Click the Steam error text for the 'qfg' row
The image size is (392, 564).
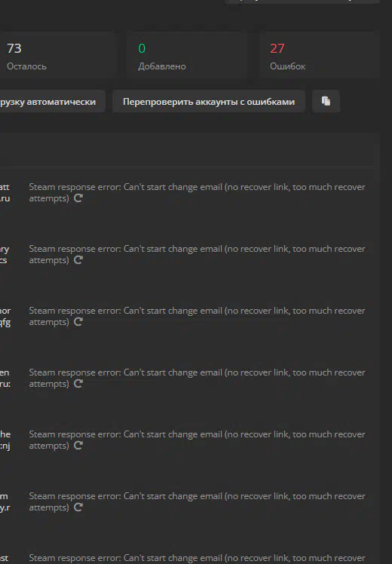pyautogui.click(x=197, y=316)
